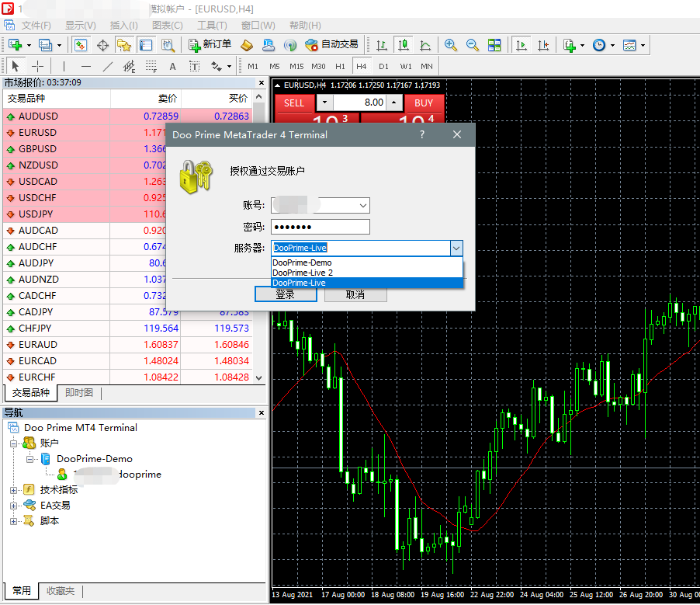Open the 帮助(H) menu
700x605 pixels.
click(305, 26)
